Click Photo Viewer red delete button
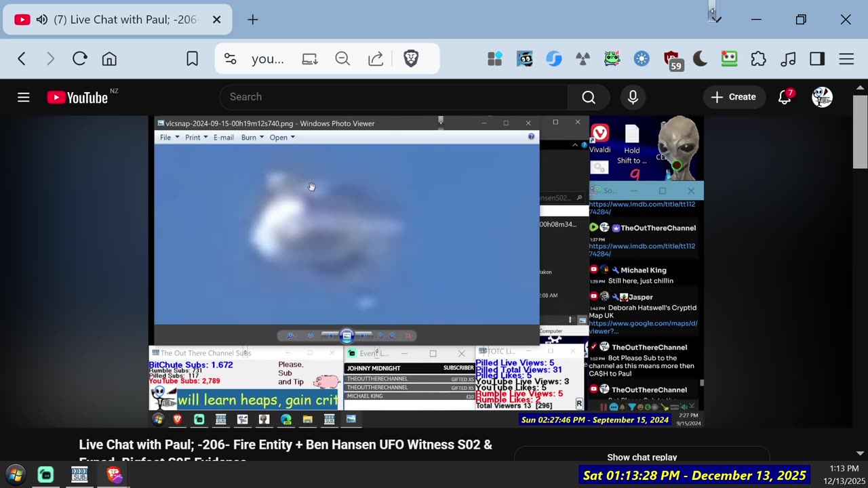The height and width of the screenshot is (488, 868). tap(408, 335)
